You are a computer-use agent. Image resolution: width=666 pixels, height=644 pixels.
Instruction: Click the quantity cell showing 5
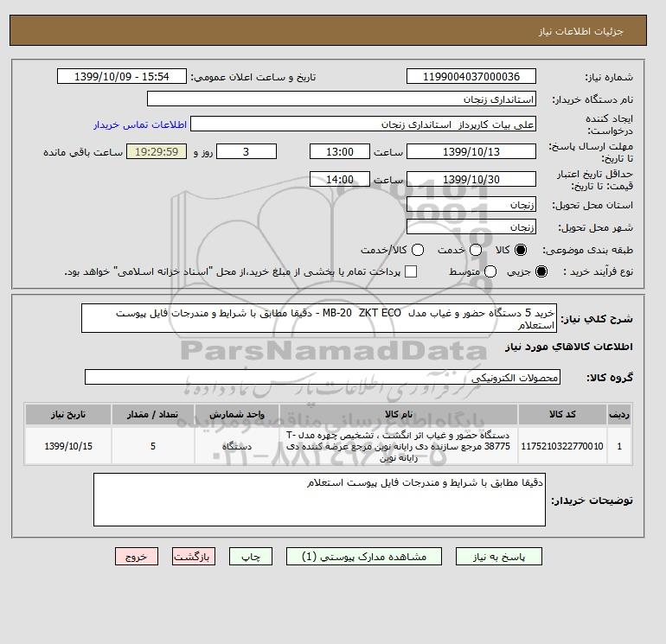[x=153, y=446]
